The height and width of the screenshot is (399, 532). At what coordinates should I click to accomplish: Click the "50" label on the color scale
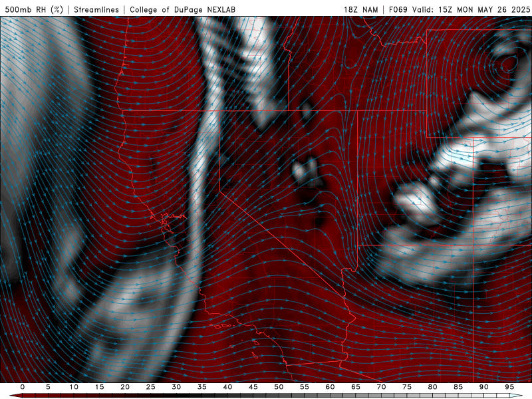[279, 387]
